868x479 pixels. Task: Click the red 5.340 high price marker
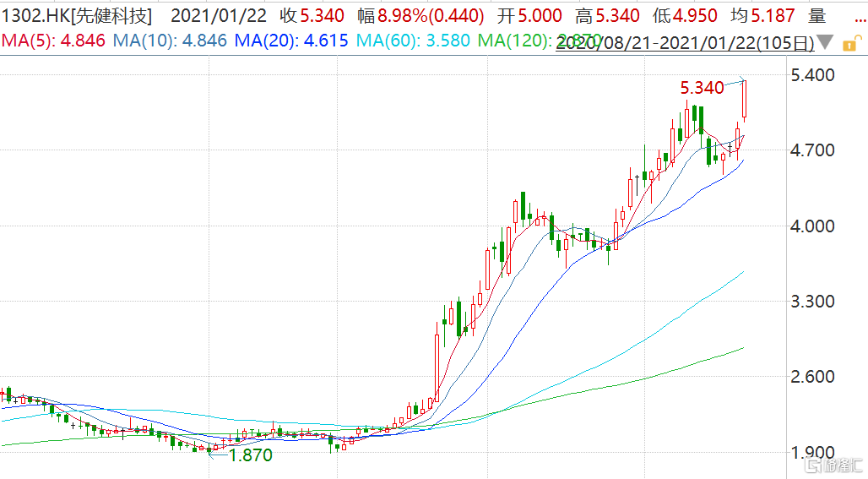pyautogui.click(x=702, y=88)
